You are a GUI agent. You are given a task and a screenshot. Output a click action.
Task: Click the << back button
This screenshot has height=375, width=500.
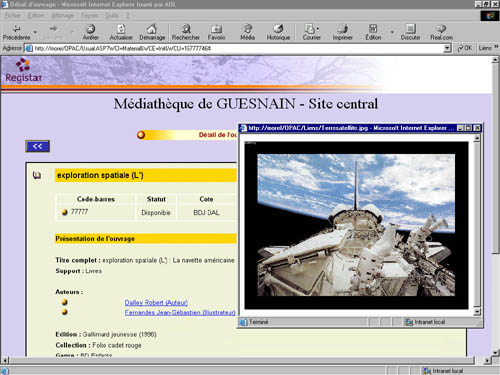coord(38,146)
